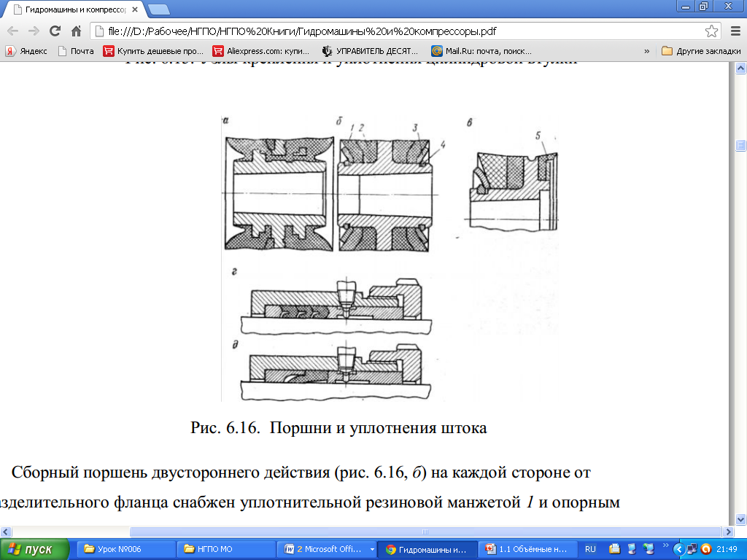This screenshot has width=747, height=560.
Task: Click the printer tray icon
Action: (615, 549)
